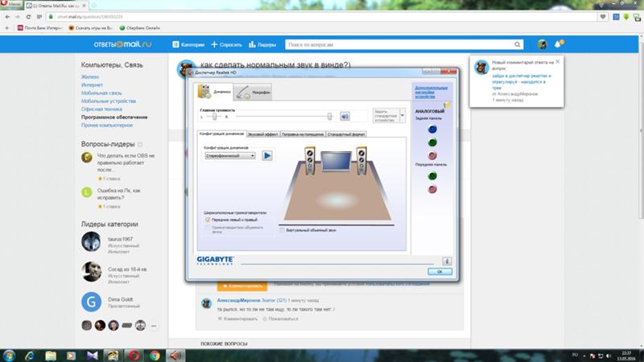Open the advanced device settings link
The image size is (644, 362).
(431, 92)
